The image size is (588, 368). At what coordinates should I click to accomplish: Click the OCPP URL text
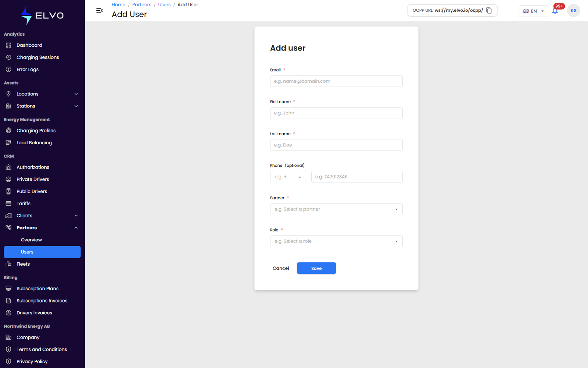(448, 10)
